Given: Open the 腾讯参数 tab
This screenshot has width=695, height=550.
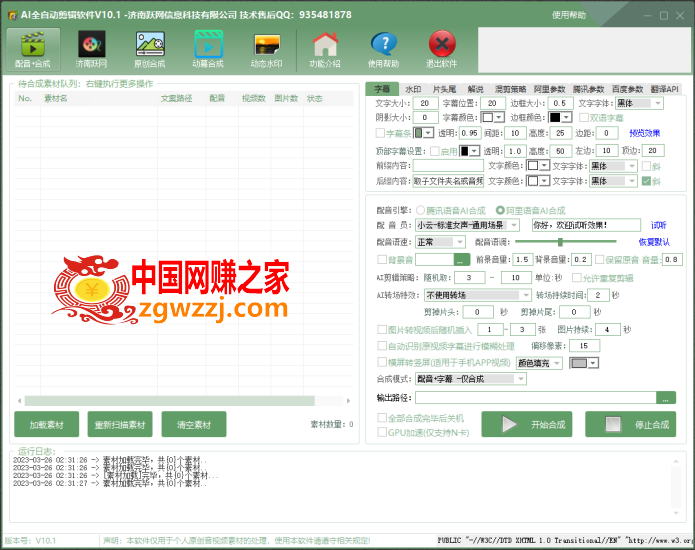Looking at the screenshot, I should (x=589, y=89).
